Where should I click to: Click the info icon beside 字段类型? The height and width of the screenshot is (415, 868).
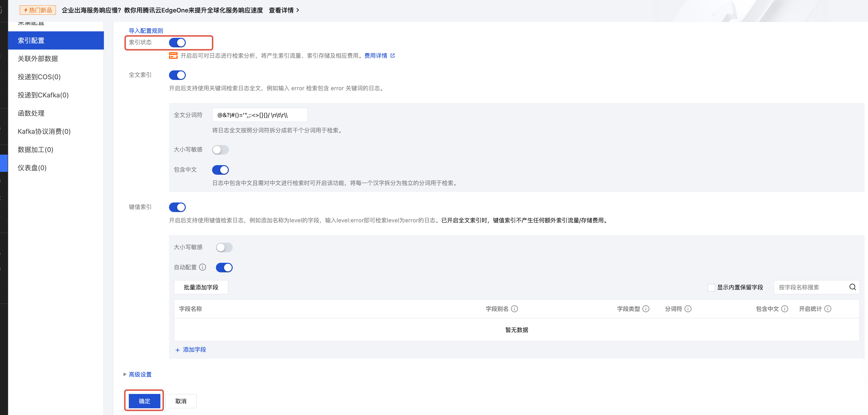point(646,308)
